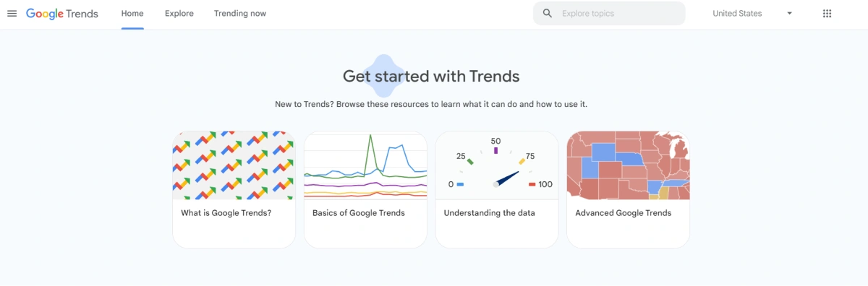Switch to the Home tab
This screenshot has width=868, height=286.
pyautogui.click(x=132, y=14)
